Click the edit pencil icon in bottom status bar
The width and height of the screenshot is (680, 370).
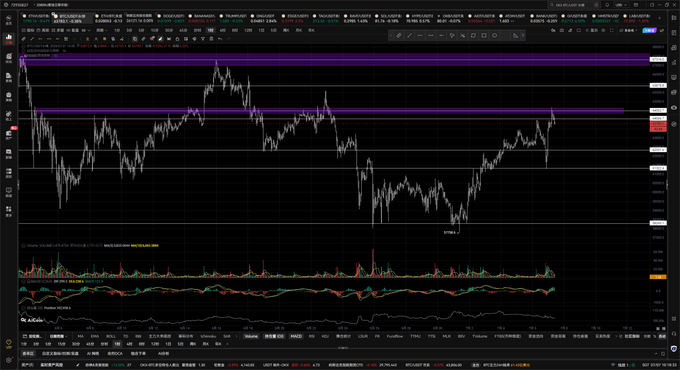click(x=78, y=365)
